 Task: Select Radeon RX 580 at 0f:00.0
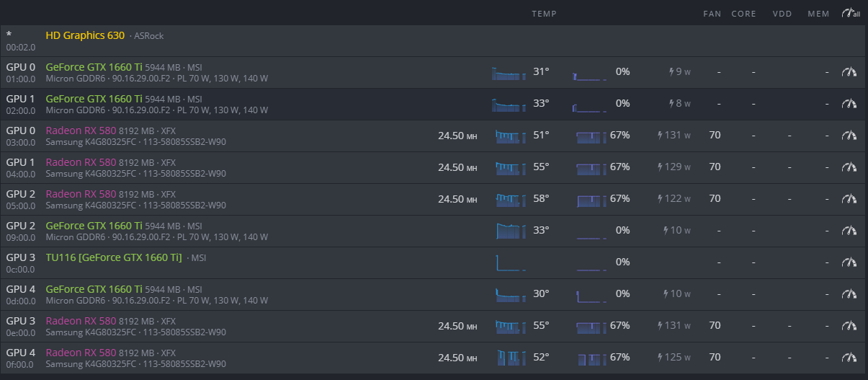[81, 352]
